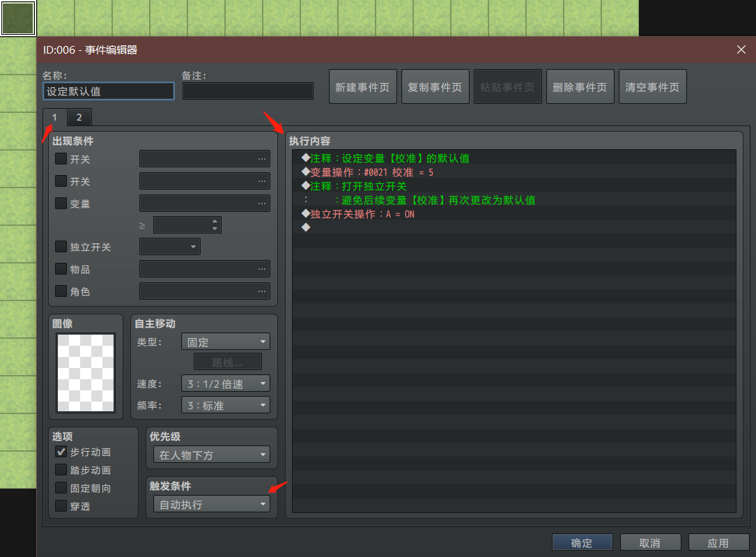Click the 角色 field ellipsis button

[x=262, y=291]
